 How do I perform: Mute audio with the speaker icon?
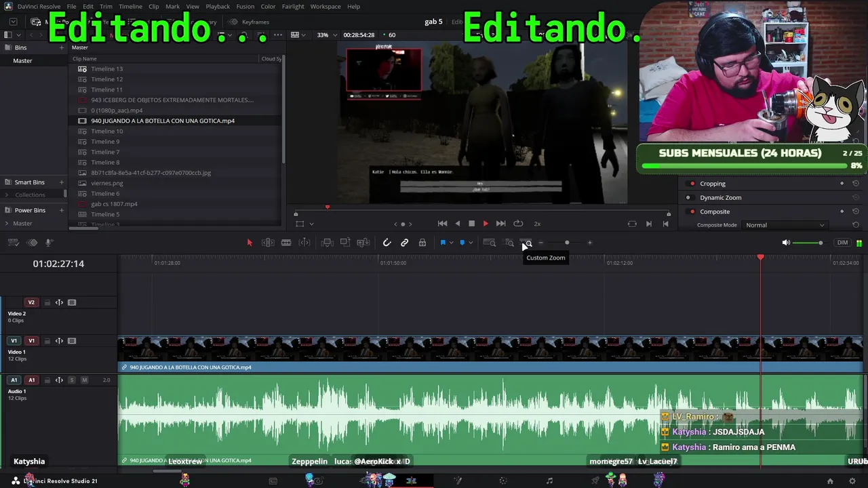point(786,243)
